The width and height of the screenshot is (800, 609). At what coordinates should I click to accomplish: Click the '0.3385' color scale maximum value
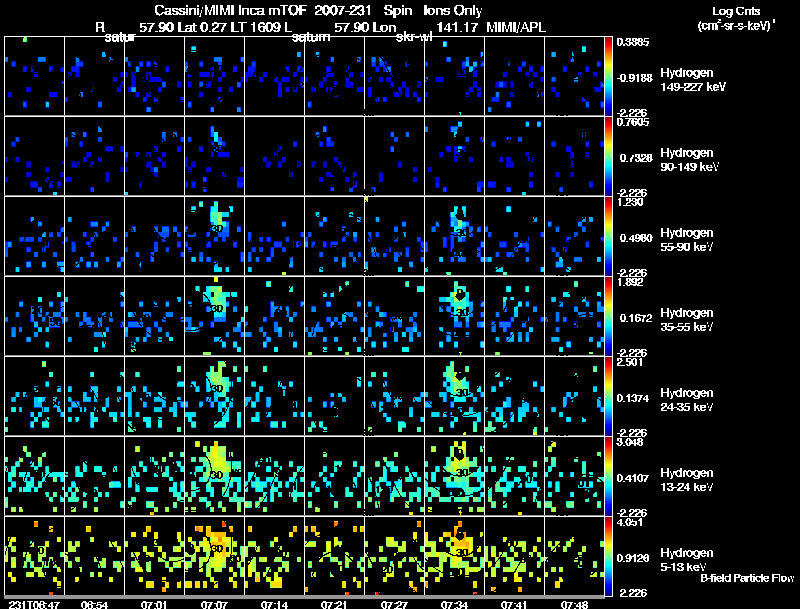pyautogui.click(x=633, y=42)
